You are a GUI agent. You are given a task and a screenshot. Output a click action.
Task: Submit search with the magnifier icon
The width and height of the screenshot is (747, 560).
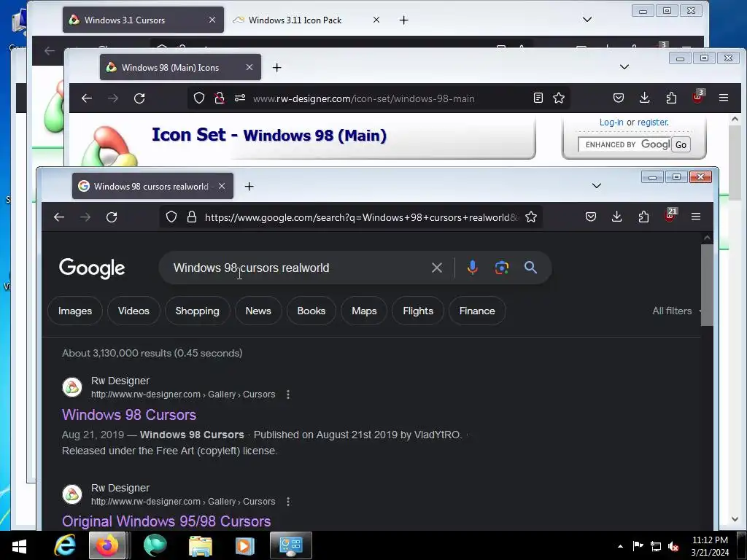[x=530, y=268]
